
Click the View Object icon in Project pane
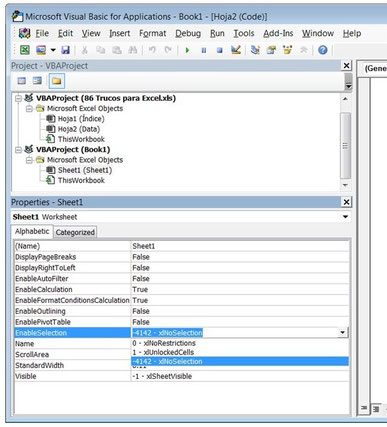pos(37,81)
